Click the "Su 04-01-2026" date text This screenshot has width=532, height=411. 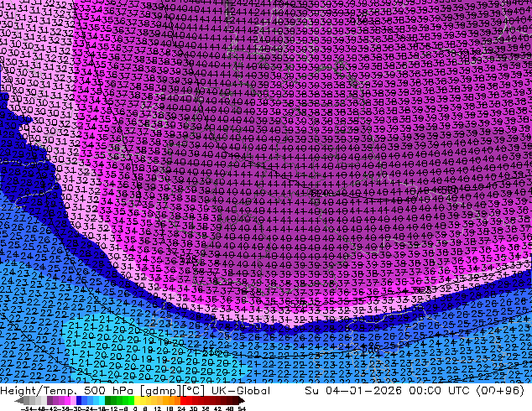click(x=353, y=391)
